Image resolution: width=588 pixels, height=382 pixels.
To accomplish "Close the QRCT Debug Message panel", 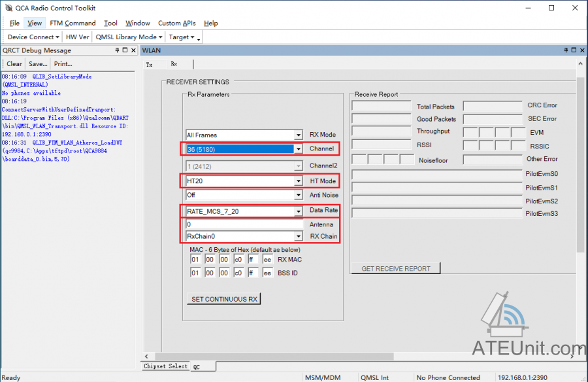I will tap(133, 50).
